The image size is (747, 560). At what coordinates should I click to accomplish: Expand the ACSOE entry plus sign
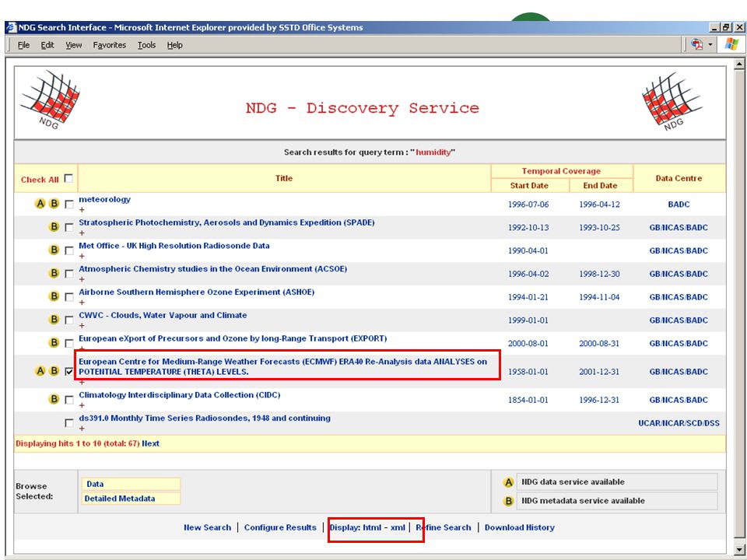[82, 279]
